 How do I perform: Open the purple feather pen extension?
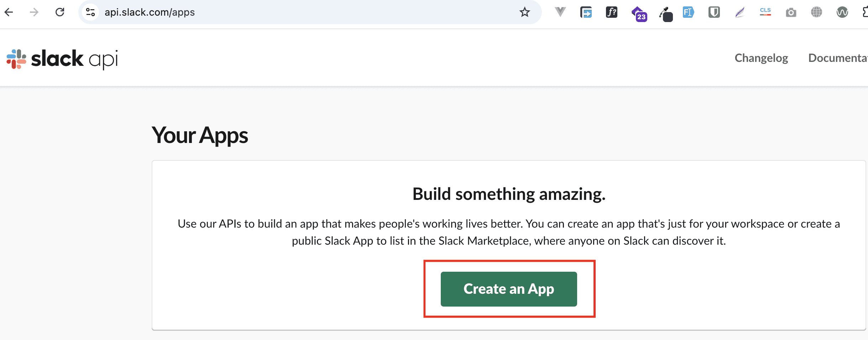click(740, 12)
